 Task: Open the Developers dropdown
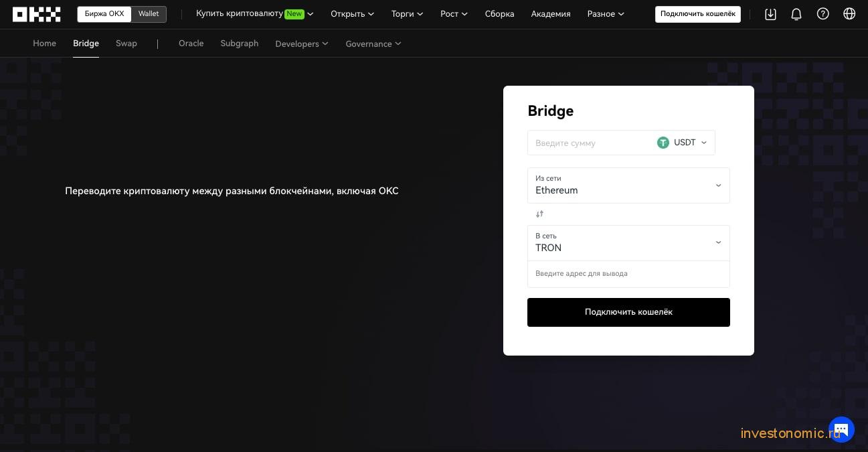302,44
